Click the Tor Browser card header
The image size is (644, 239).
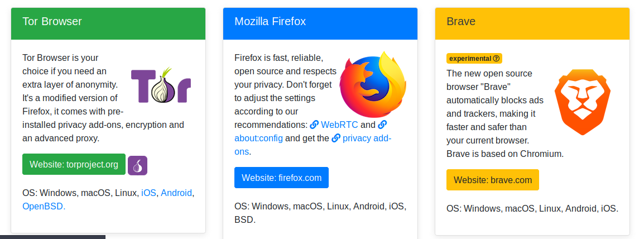108,22
